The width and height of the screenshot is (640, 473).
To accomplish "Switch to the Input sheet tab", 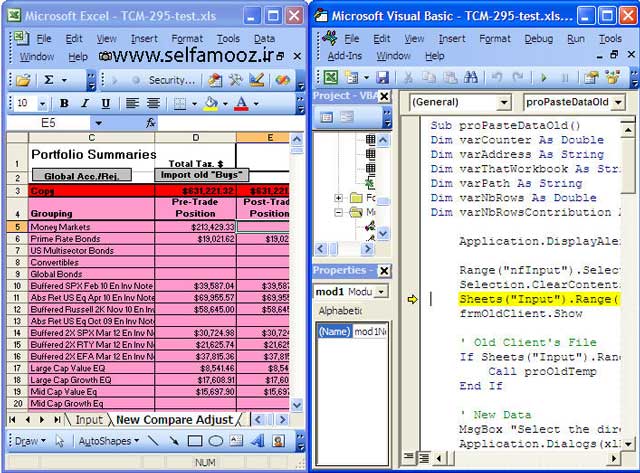I will click(89, 420).
